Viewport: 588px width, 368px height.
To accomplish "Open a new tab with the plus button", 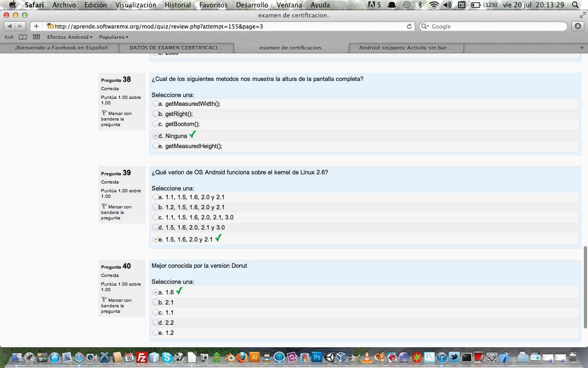I will pos(582,48).
